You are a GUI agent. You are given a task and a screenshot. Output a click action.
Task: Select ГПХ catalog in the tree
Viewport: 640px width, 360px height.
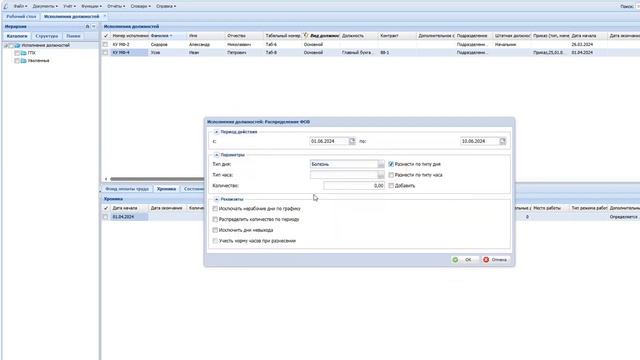click(31, 53)
